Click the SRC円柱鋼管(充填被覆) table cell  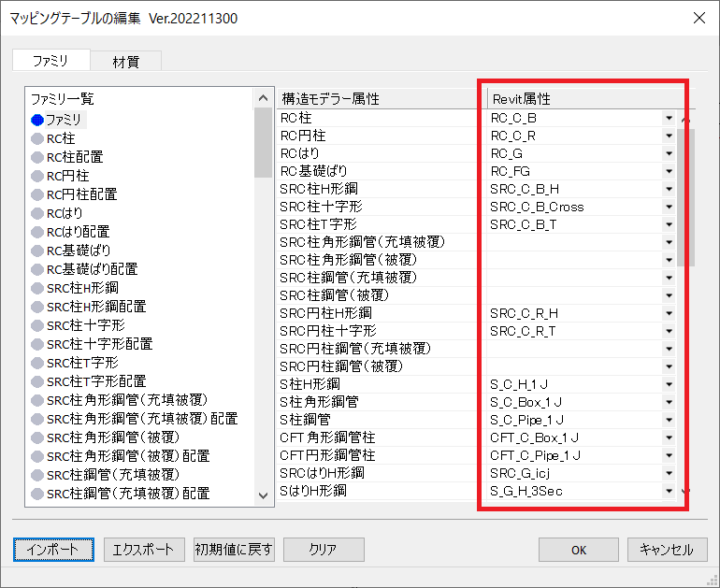point(382,349)
